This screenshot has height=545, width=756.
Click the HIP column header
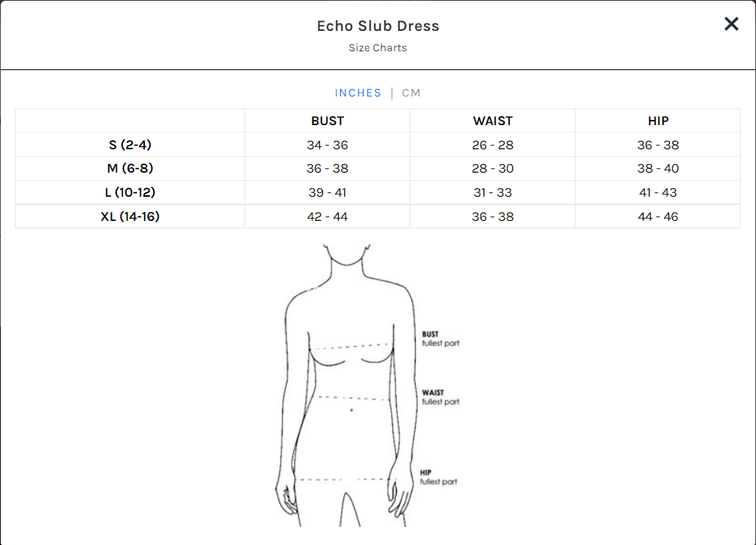pos(658,121)
